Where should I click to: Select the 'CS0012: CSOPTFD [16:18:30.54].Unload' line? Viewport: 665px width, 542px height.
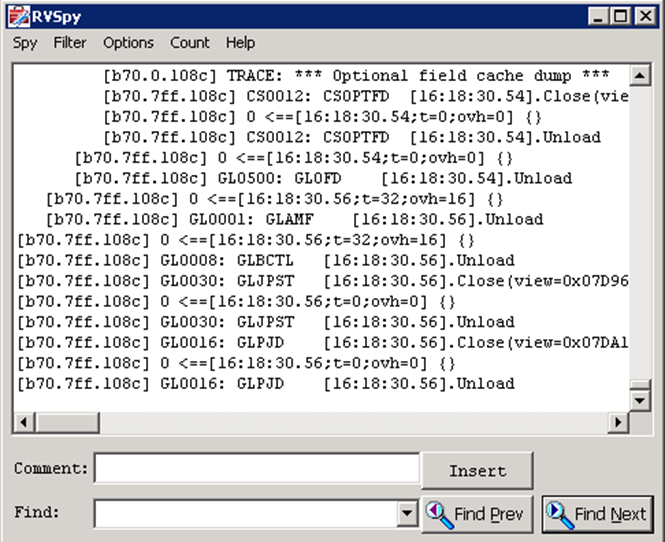click(x=352, y=137)
